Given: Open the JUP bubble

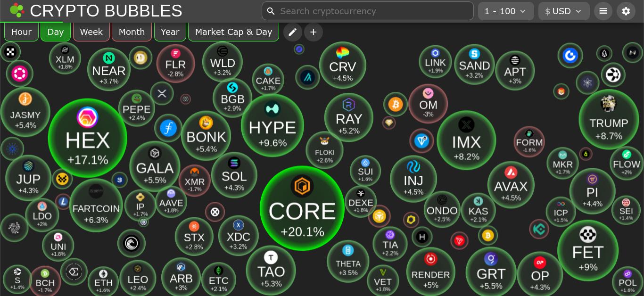Looking at the screenshot, I should tap(28, 178).
